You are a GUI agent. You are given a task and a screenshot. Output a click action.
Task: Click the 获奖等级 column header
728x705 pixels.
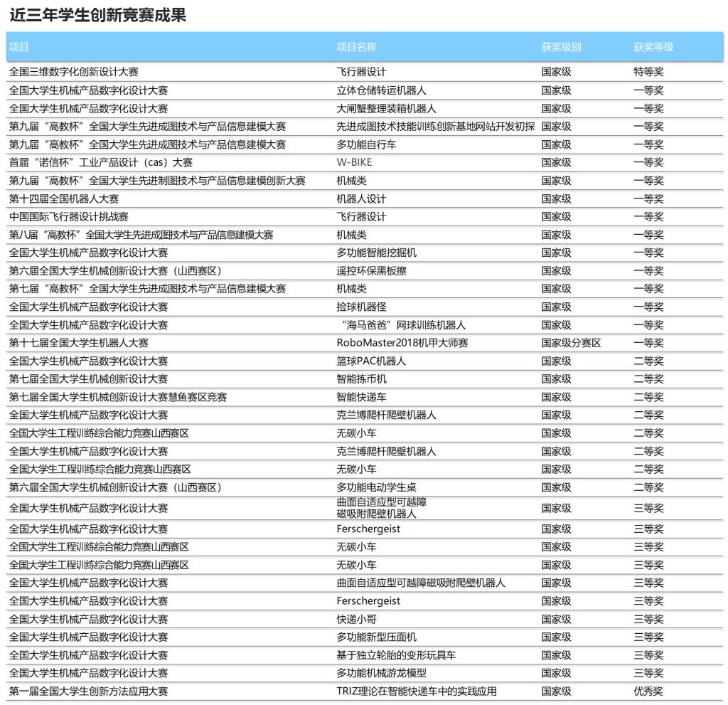653,47
